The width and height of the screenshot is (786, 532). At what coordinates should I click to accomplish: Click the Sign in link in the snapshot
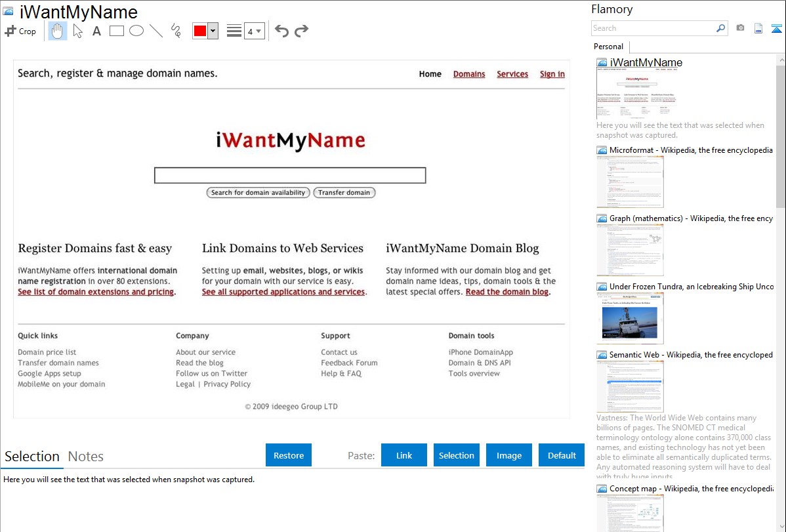tap(552, 74)
